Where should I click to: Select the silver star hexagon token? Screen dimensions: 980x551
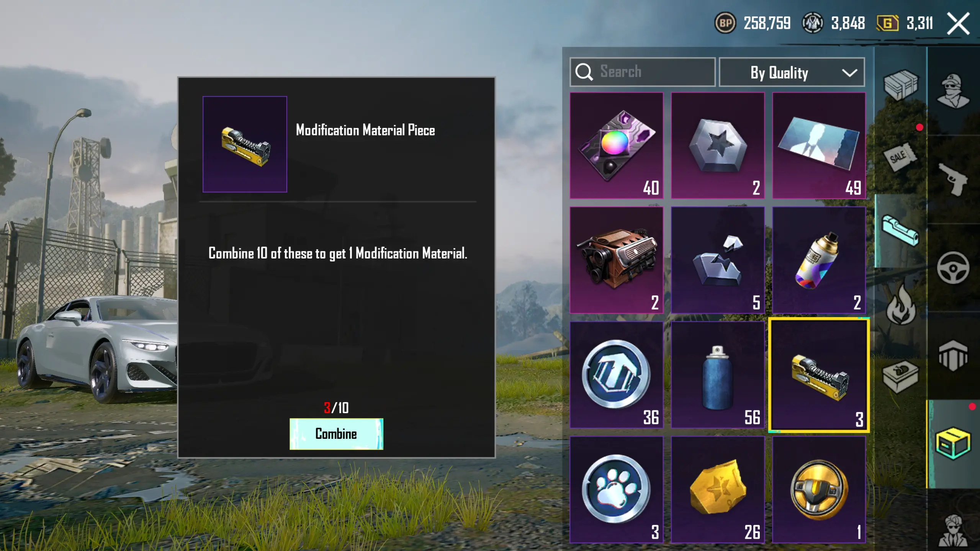pyautogui.click(x=718, y=146)
